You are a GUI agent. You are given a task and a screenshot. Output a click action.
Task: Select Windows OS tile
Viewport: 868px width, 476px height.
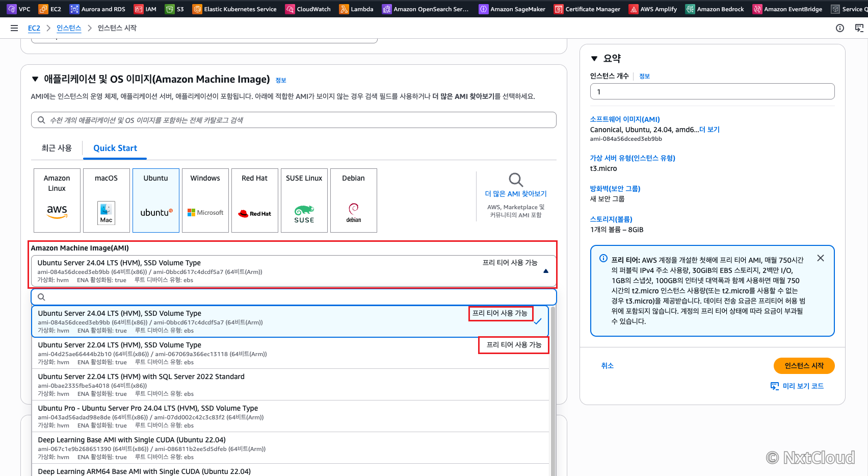click(205, 201)
